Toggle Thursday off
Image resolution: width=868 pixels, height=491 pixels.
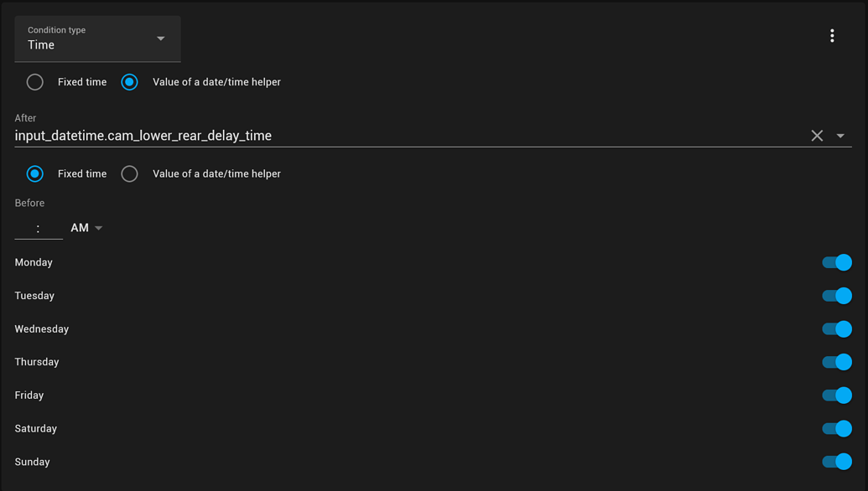click(x=836, y=362)
